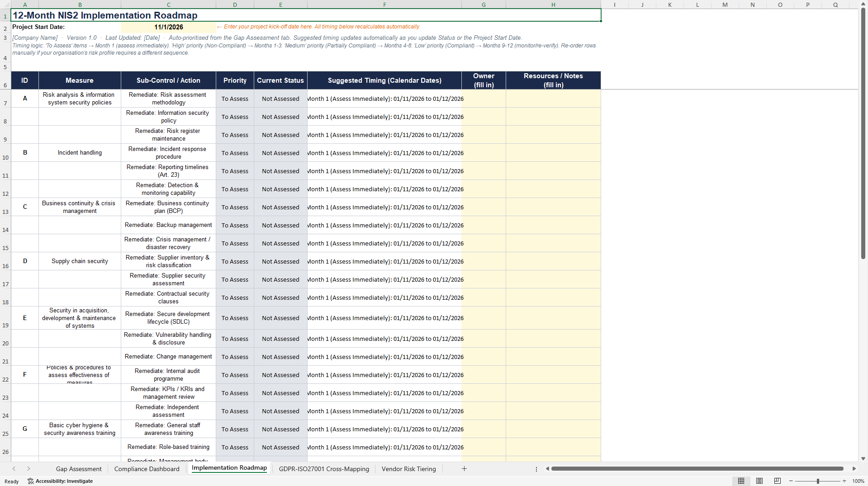This screenshot has width=868, height=486.
Task: Click the vertical scrollbar thumb
Action: click(x=863, y=133)
